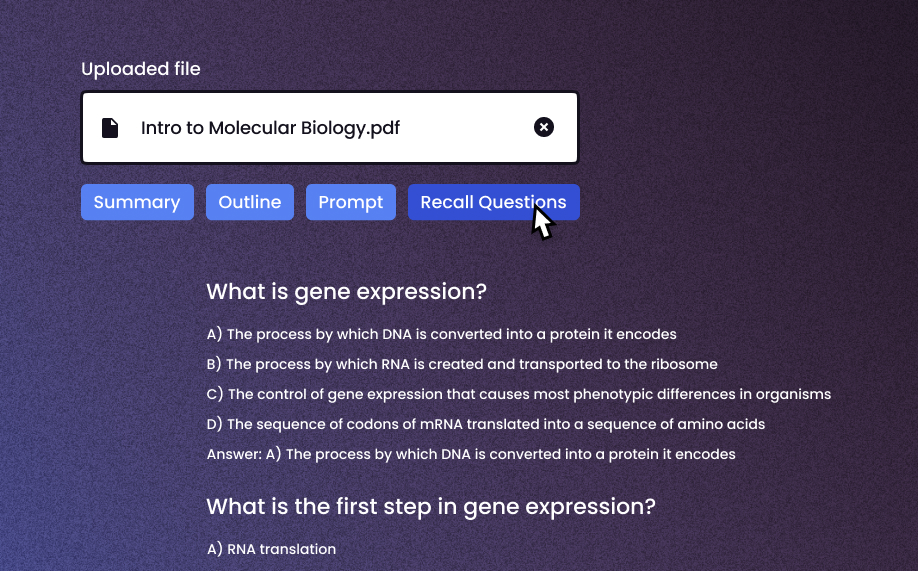Open the Outline view
The height and width of the screenshot is (571, 918).
250,202
